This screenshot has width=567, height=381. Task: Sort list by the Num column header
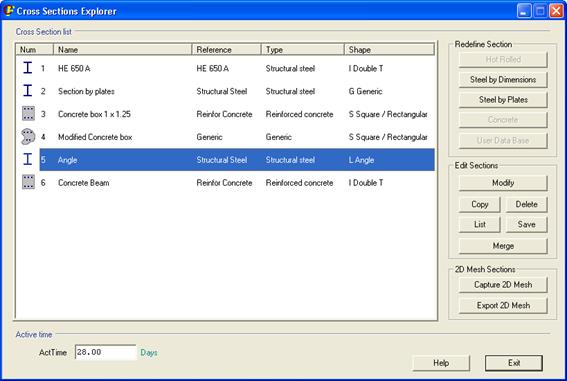point(35,50)
